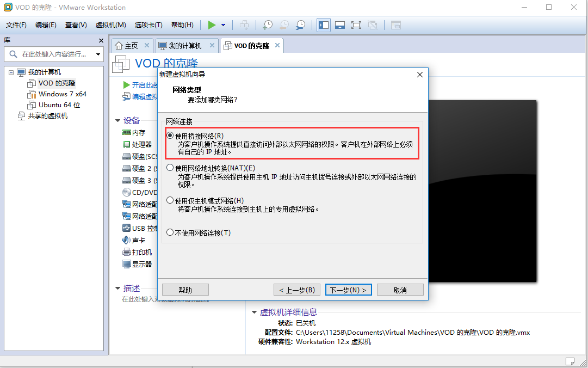This screenshot has width=588, height=368.
Task: Close the 主页 tab with its X
Action: click(147, 45)
